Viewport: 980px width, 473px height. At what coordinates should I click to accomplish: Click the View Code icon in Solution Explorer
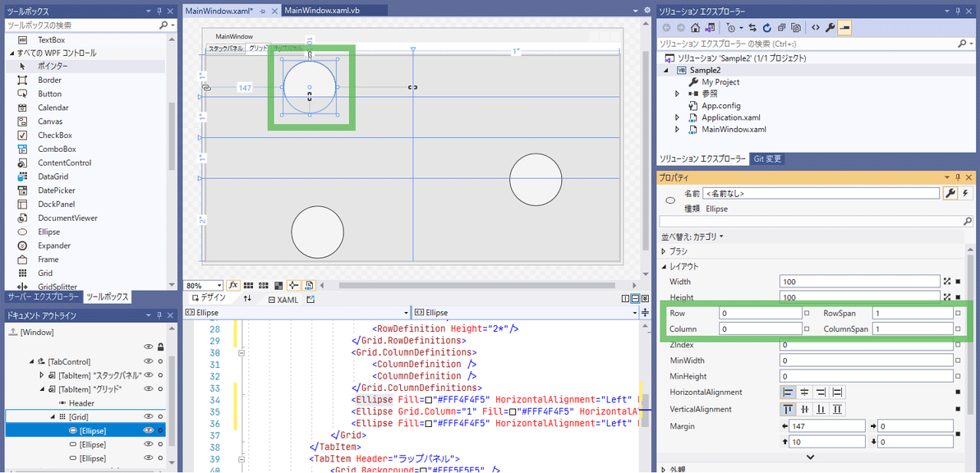815,27
